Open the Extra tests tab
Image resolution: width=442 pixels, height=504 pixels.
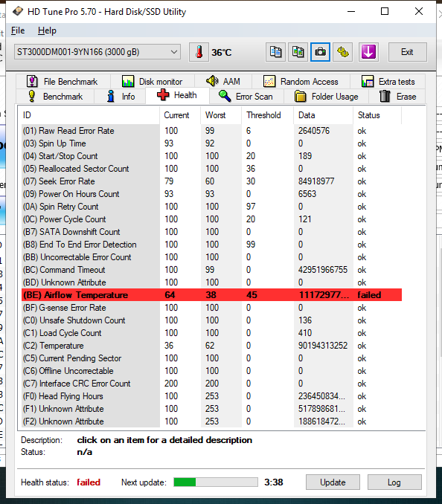[388, 82]
